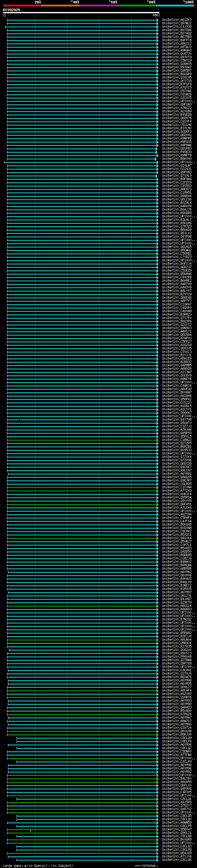Open hit UniRef100_C4J938

(177, 26)
